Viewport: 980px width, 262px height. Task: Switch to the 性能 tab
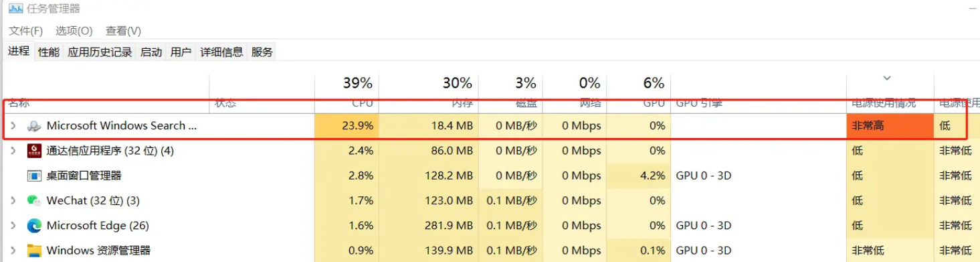pyautogui.click(x=49, y=52)
